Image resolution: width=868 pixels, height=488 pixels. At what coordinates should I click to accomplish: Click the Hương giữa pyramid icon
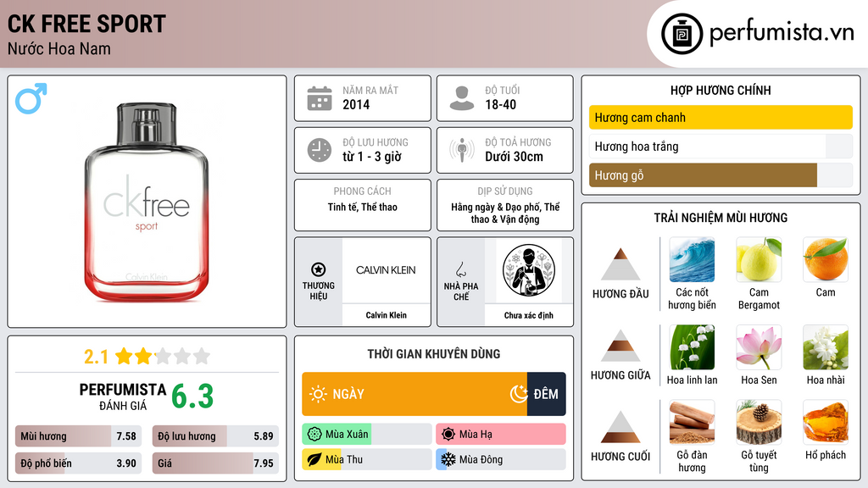coord(620,346)
